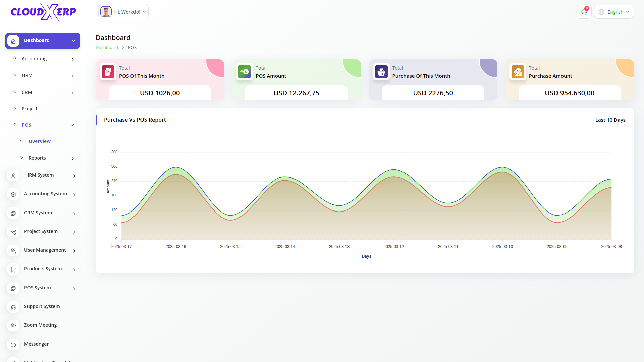
Task: Click the Dashboard breadcrumb link
Action: (107, 47)
